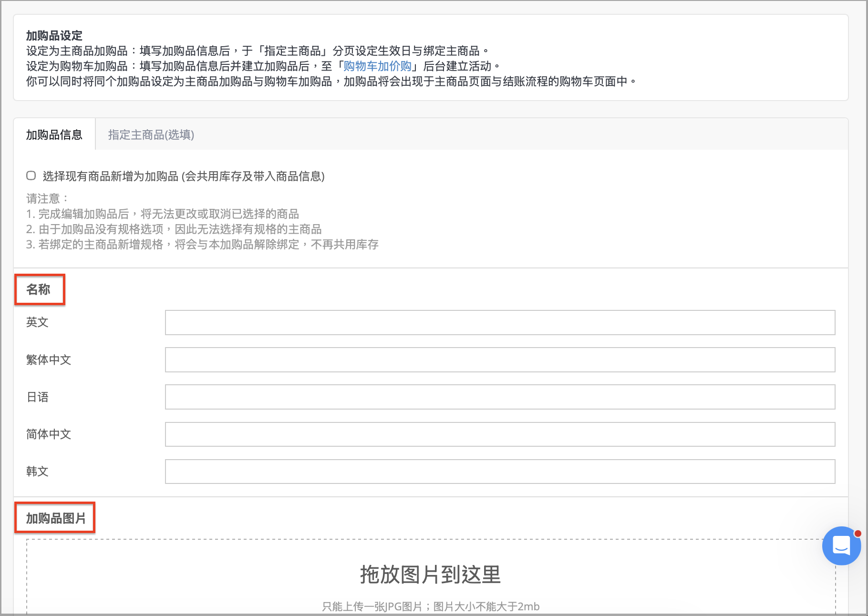Focus the 韩文 name input field
Viewport: 868px width, 616px height.
(500, 472)
